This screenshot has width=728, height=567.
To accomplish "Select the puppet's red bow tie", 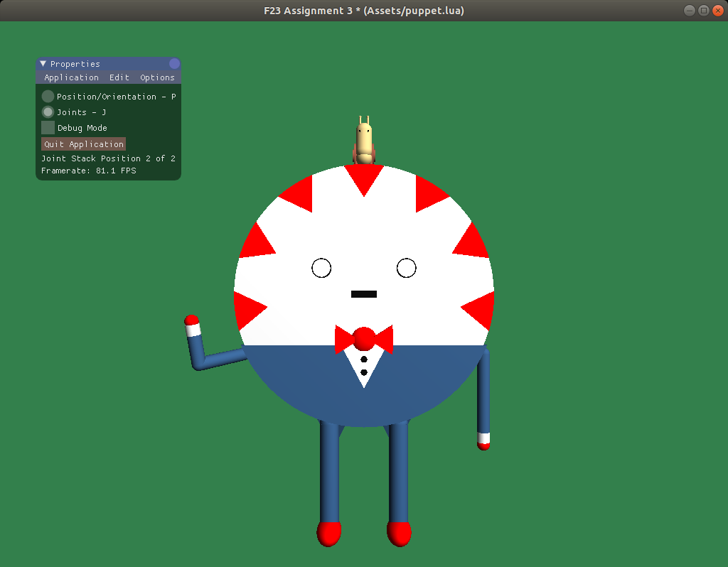I will click(364, 339).
